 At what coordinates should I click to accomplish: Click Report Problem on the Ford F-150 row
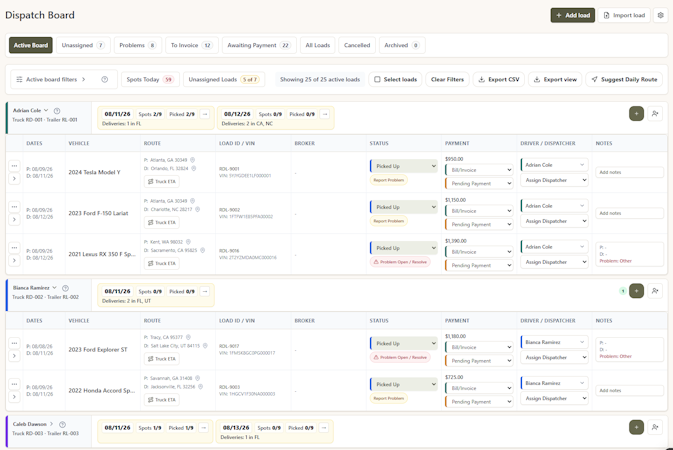pyautogui.click(x=389, y=221)
